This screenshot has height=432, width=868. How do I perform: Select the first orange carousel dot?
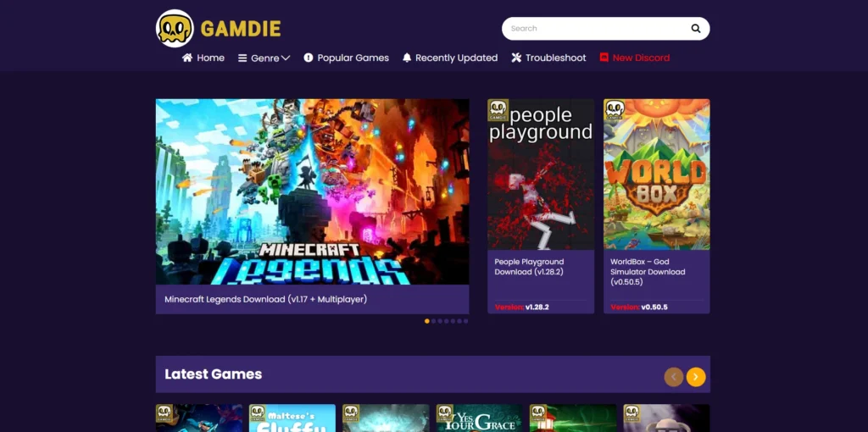[427, 321]
